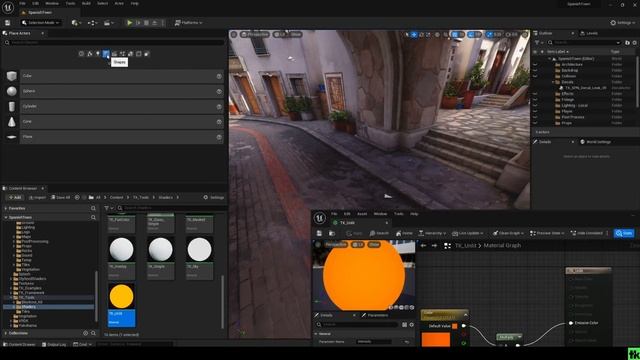Click the search icon beside Favorites
640x360 pixels.
pos(93,208)
